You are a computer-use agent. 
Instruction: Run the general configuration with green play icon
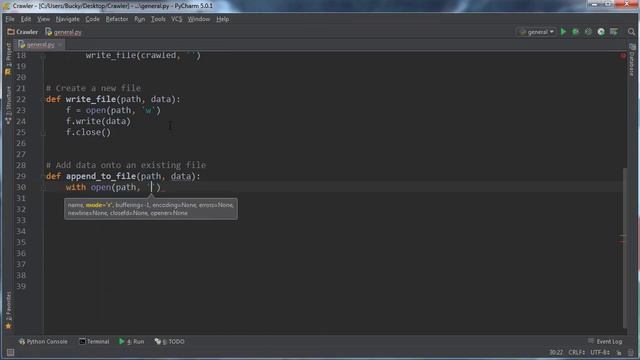(x=563, y=32)
